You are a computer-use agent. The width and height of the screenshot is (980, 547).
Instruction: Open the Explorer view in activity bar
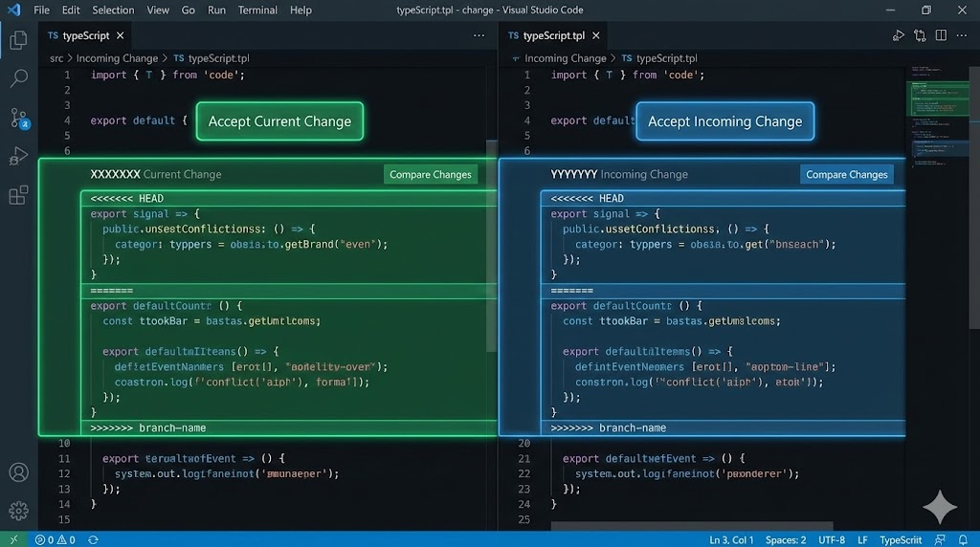(18, 40)
